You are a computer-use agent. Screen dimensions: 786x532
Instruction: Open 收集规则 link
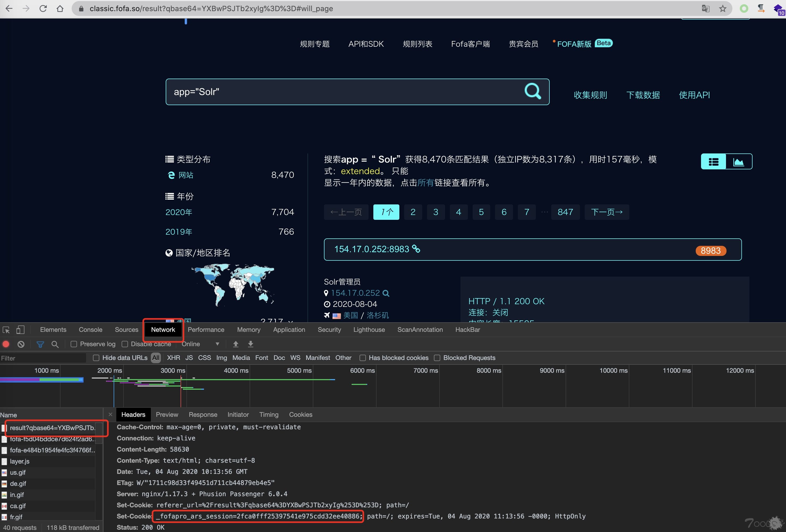[591, 95]
